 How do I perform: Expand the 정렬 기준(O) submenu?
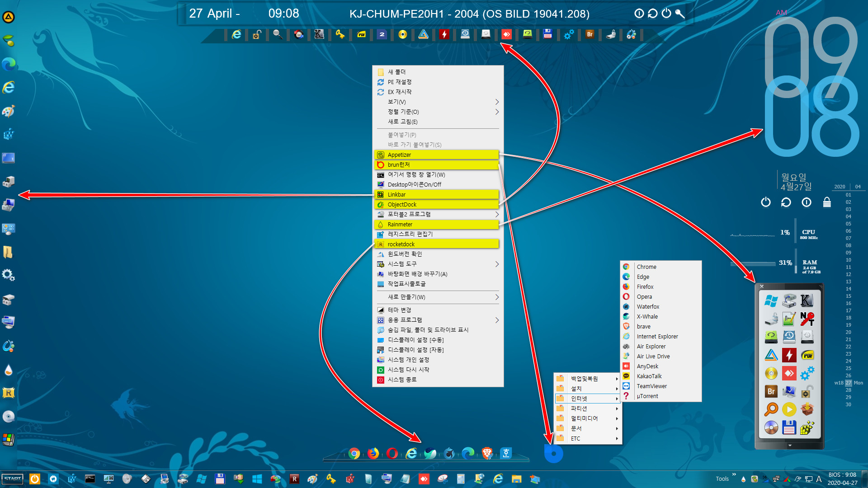pyautogui.click(x=438, y=112)
